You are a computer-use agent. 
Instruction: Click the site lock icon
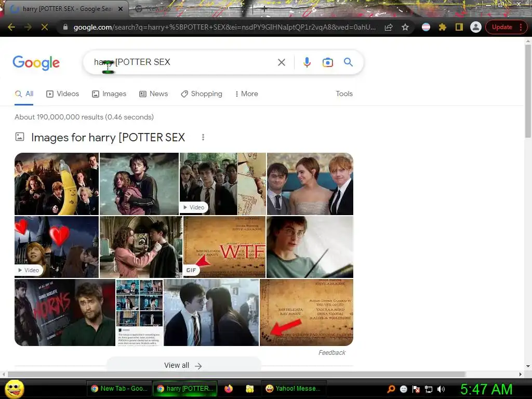pyautogui.click(x=65, y=27)
